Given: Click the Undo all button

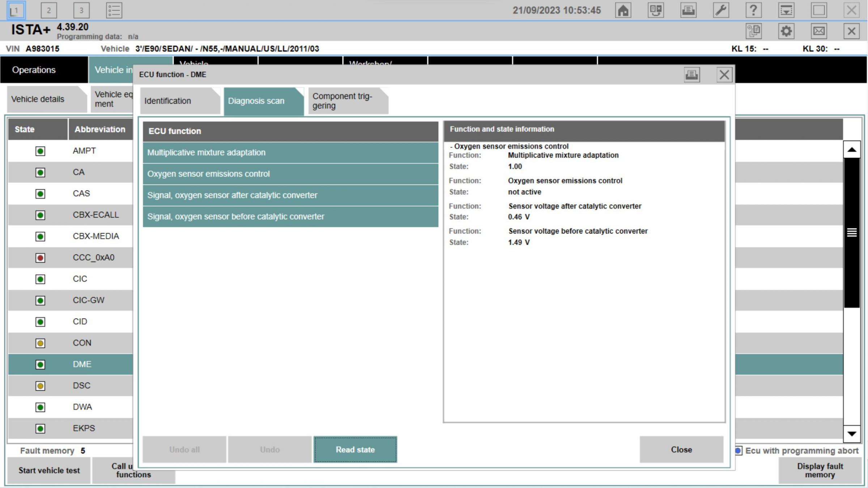Looking at the screenshot, I should (x=184, y=449).
